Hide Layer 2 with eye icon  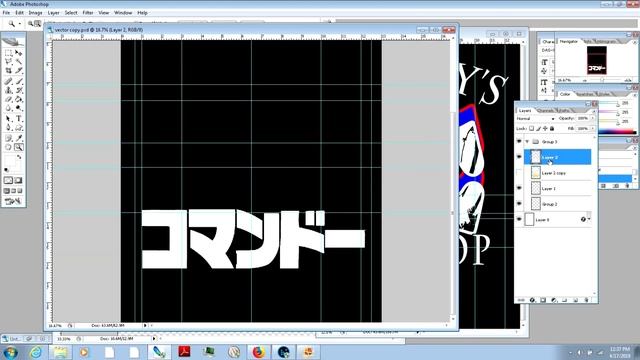coord(519,157)
